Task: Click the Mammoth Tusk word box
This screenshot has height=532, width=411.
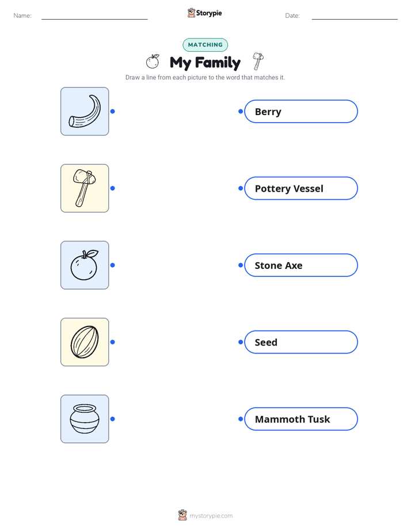Action: pyautogui.click(x=301, y=419)
